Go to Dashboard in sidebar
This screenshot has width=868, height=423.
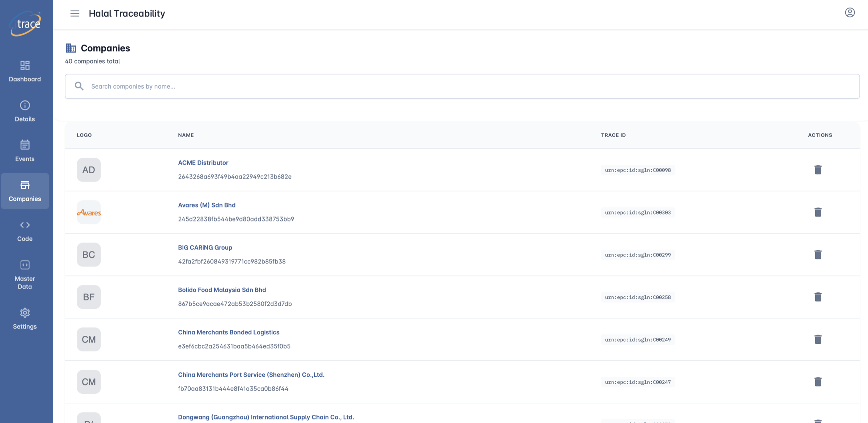[25, 71]
